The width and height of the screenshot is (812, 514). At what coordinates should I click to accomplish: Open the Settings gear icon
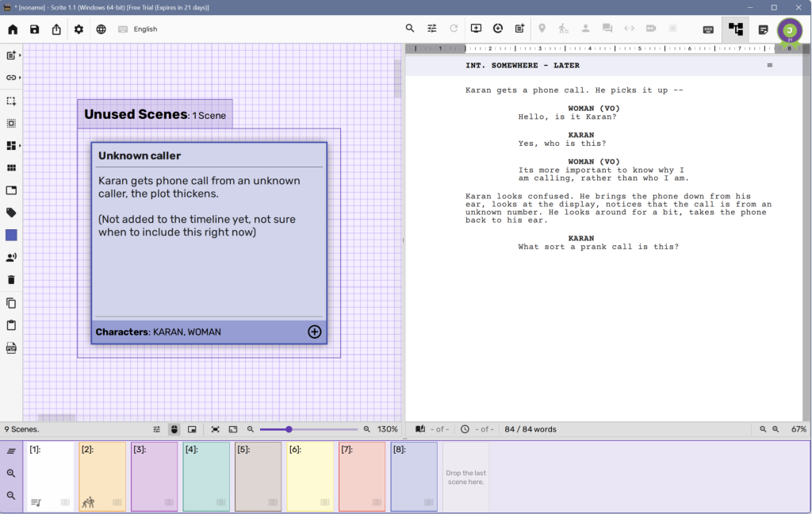click(79, 29)
